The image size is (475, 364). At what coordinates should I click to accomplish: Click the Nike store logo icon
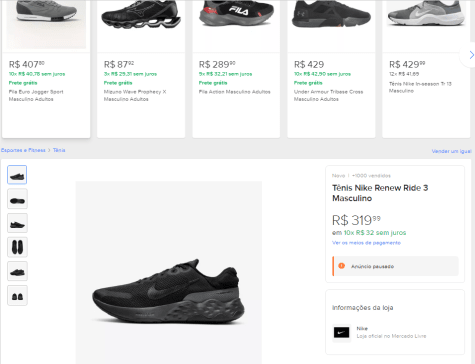[341, 332]
